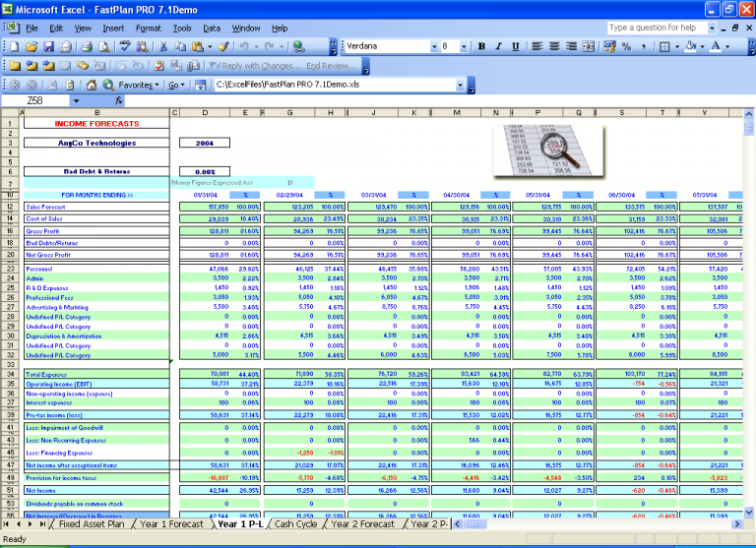Screen dimensions: 756x548
Task: Toggle Bold formatting
Action: (482, 46)
